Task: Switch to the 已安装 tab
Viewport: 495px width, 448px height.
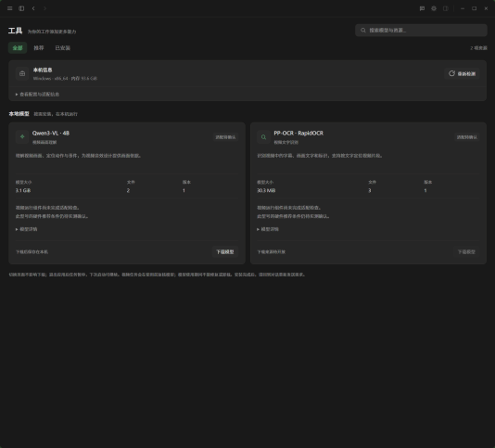Action: (62, 48)
